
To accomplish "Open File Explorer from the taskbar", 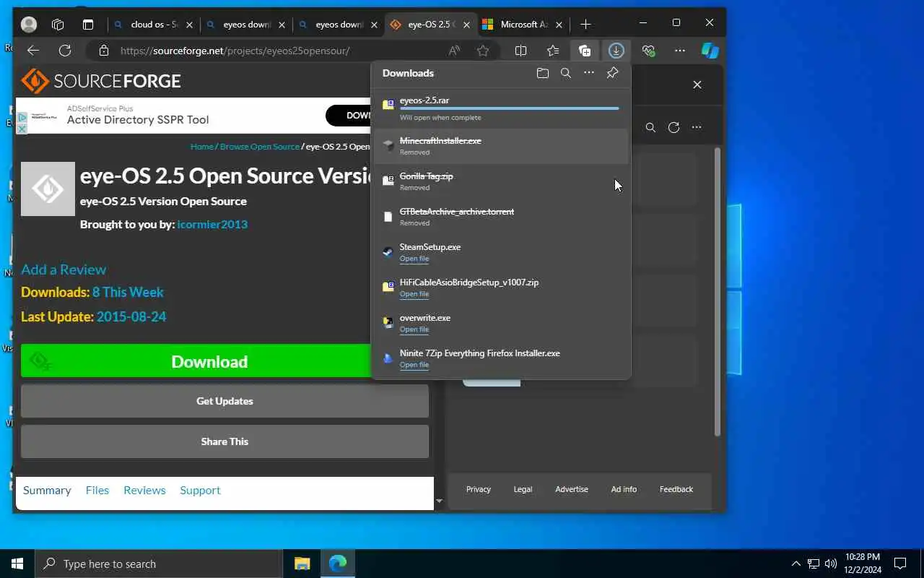I will [302, 564].
